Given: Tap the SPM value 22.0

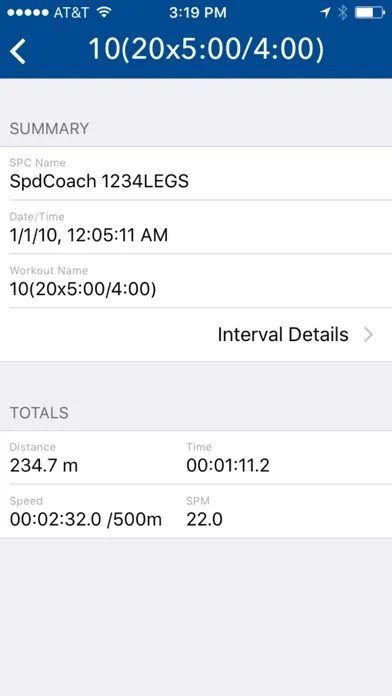Looking at the screenshot, I should pyautogui.click(x=204, y=520).
